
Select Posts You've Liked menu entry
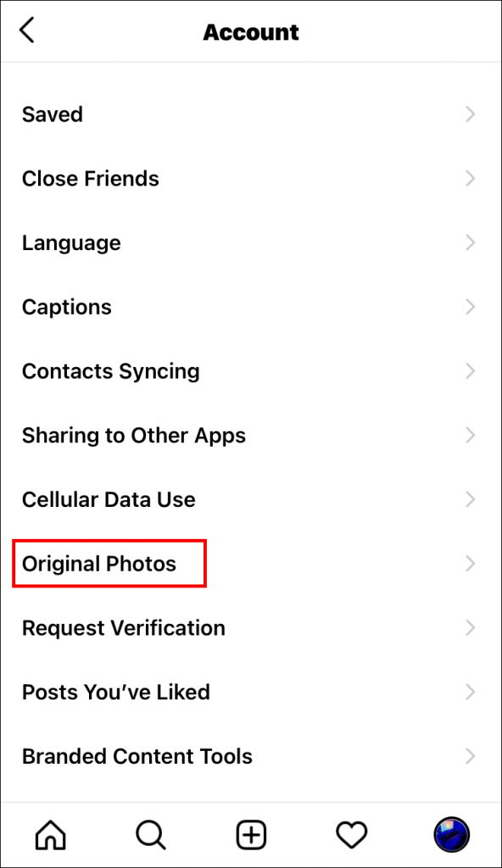[115, 692]
